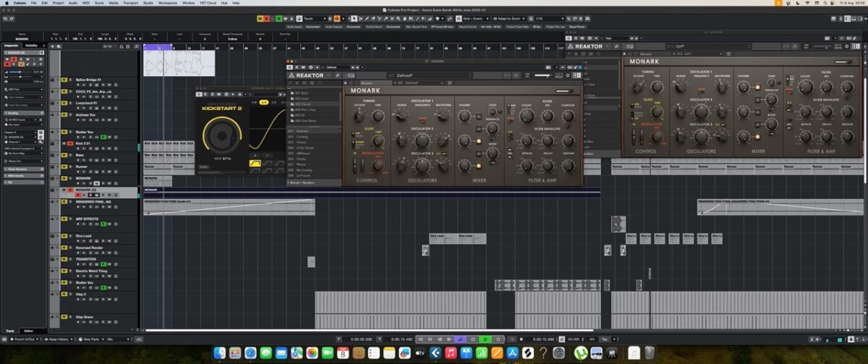Select the Object Selection arrow tool

coord(354,18)
